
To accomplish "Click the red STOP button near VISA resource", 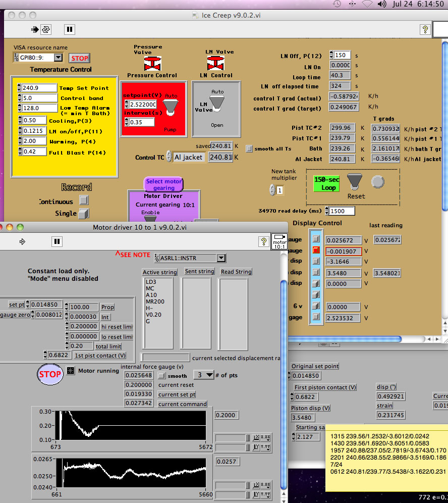I will (79, 58).
